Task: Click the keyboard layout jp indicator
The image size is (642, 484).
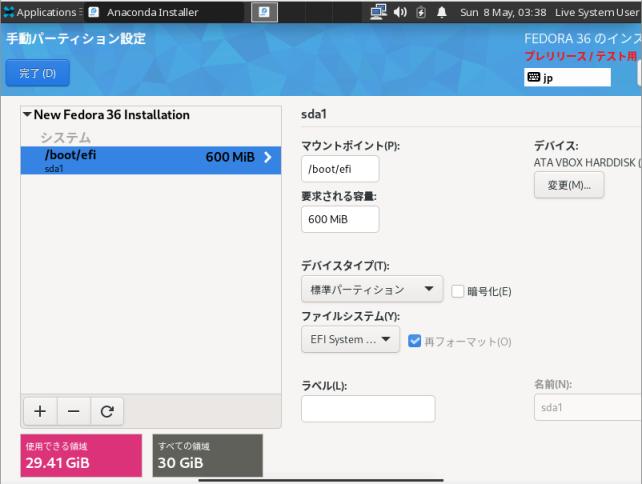Action: [567, 77]
